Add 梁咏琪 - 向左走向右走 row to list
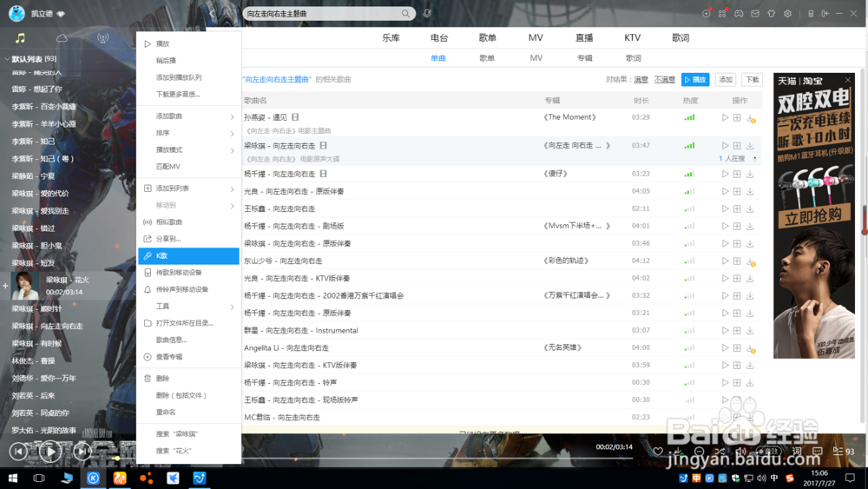Screen dimensions: 868x489 tap(737, 146)
